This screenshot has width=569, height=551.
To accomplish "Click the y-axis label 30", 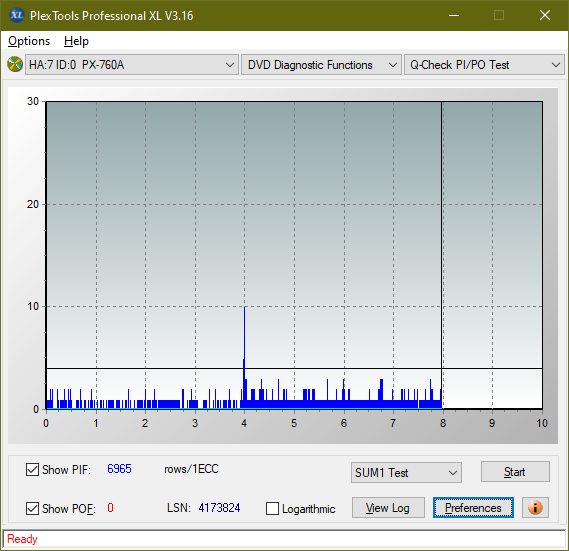I will (x=33, y=101).
